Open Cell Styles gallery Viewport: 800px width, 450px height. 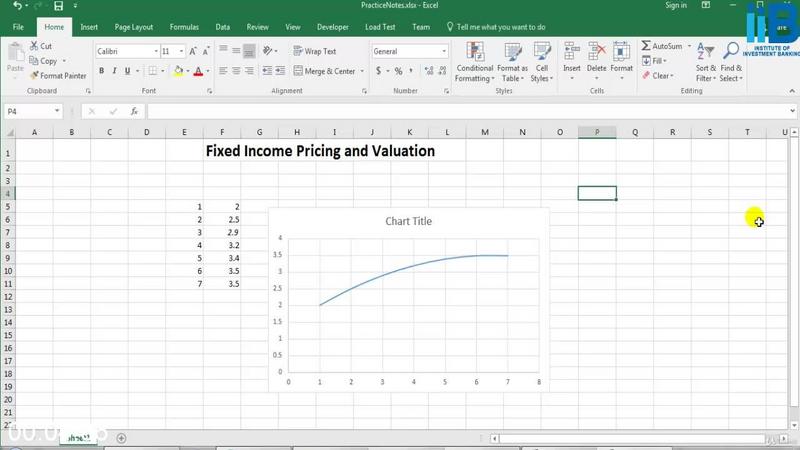[541, 62]
